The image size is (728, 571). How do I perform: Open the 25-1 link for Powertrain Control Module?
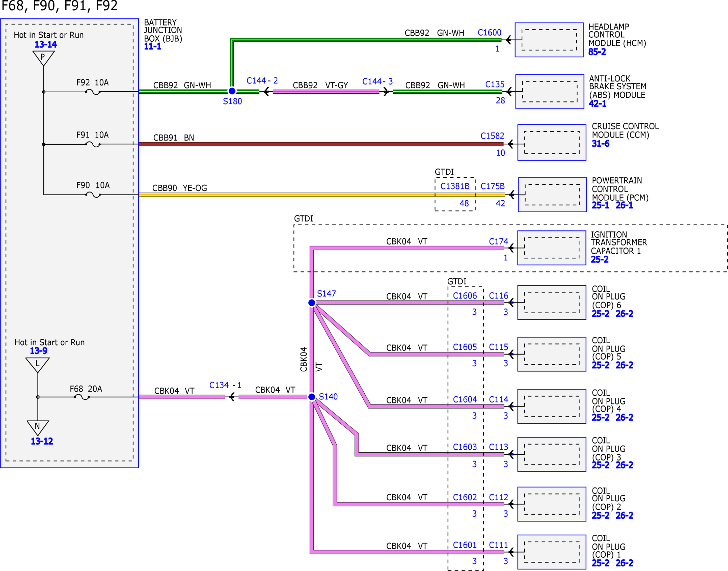(x=600, y=205)
